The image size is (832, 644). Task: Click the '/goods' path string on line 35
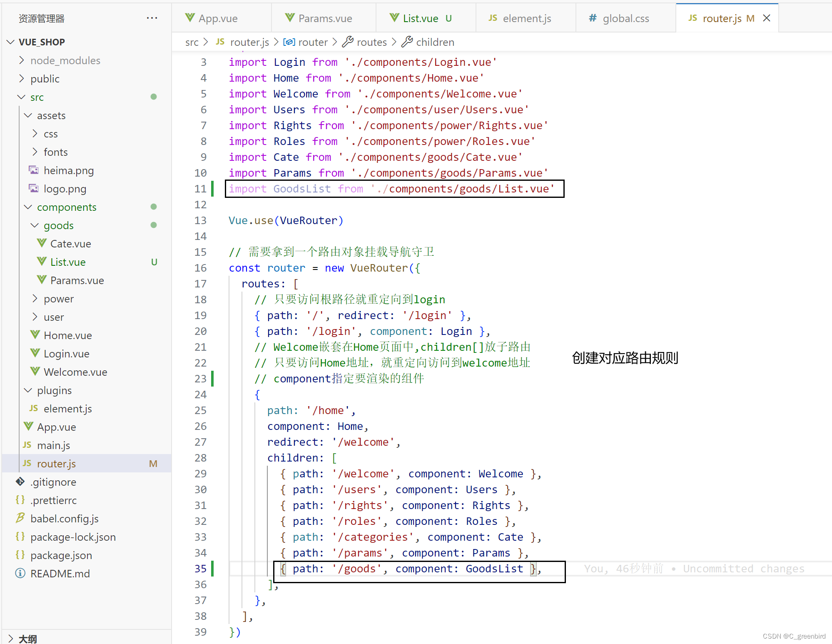coord(356,569)
